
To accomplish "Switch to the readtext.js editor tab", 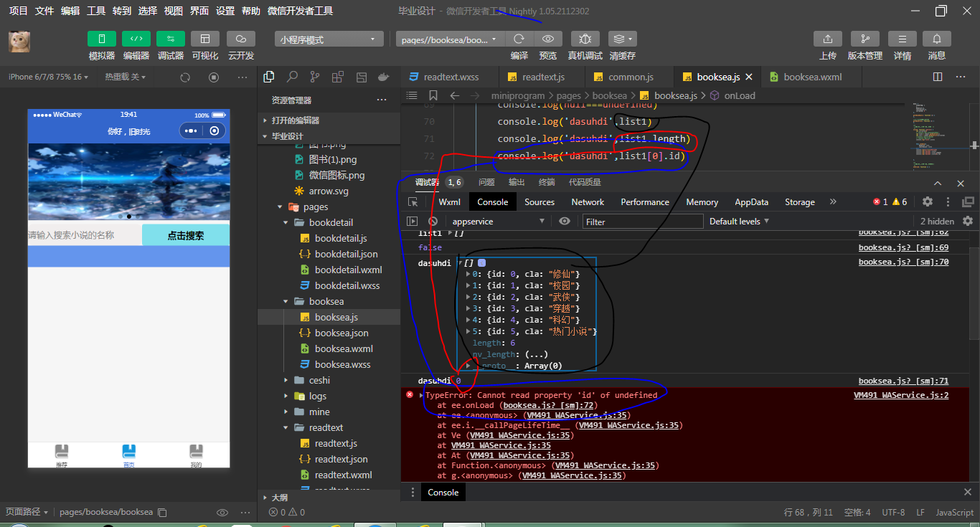I will [543, 77].
